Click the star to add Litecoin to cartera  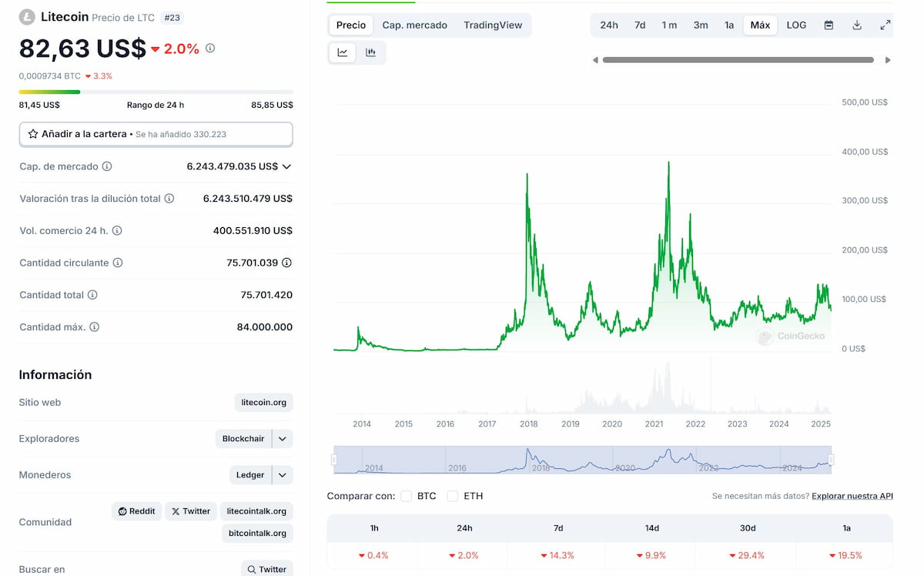coord(32,134)
